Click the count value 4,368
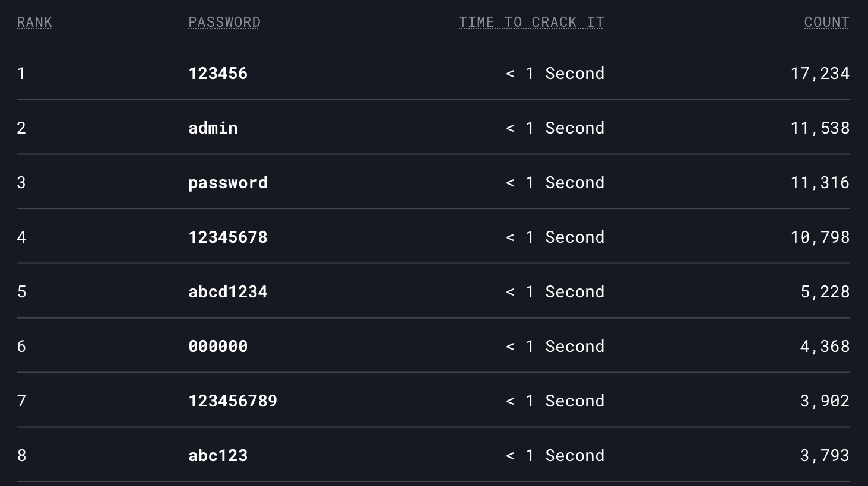 pos(825,347)
